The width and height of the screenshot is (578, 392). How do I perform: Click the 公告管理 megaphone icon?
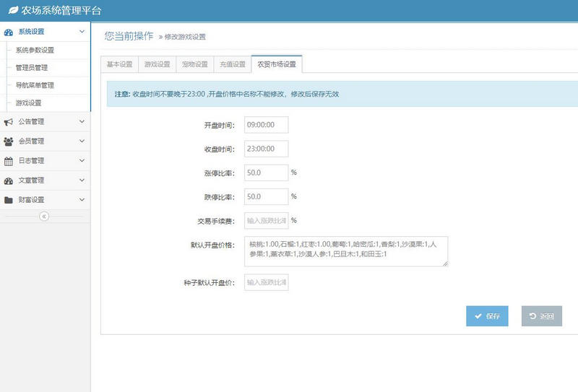(x=9, y=122)
